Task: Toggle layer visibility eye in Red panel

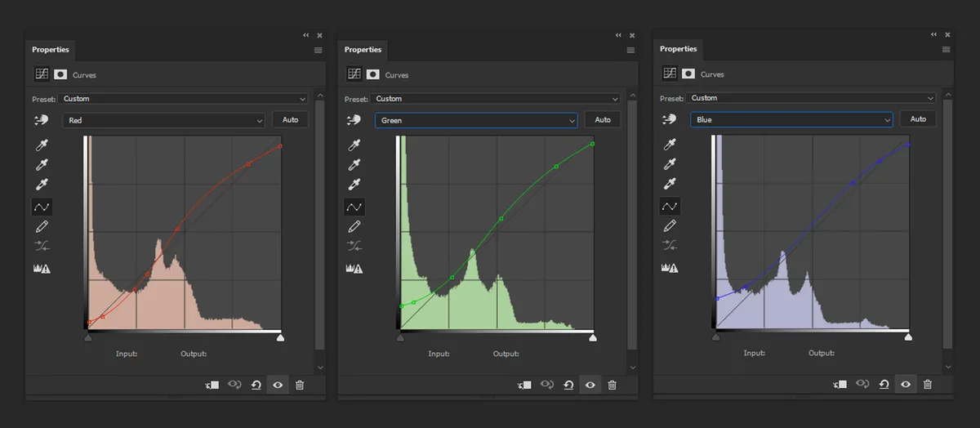Action: 278,385
